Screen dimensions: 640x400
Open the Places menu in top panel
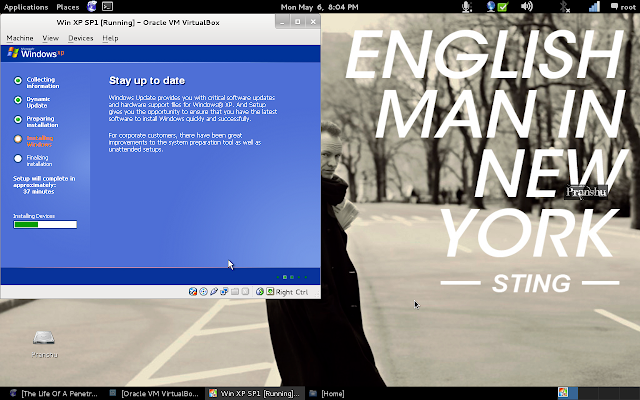(68, 7)
